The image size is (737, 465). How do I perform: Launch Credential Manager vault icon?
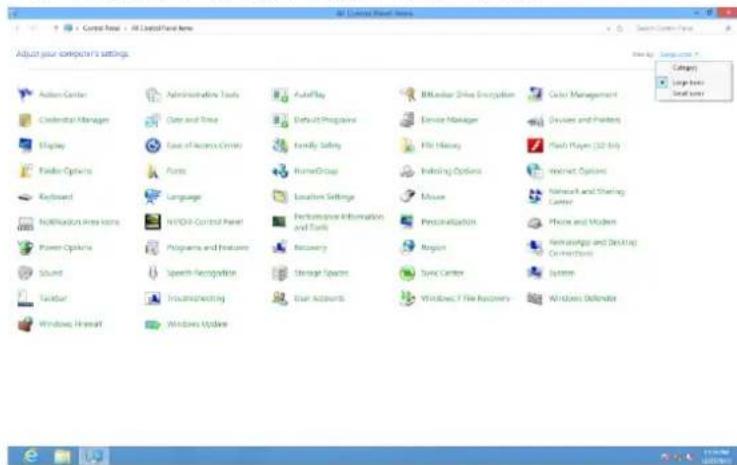tap(25, 120)
